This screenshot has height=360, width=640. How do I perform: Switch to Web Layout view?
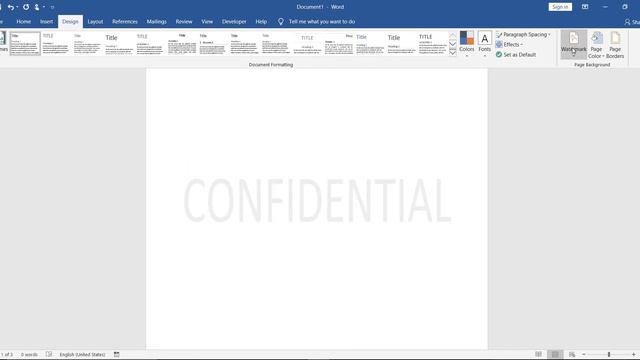coord(572,354)
